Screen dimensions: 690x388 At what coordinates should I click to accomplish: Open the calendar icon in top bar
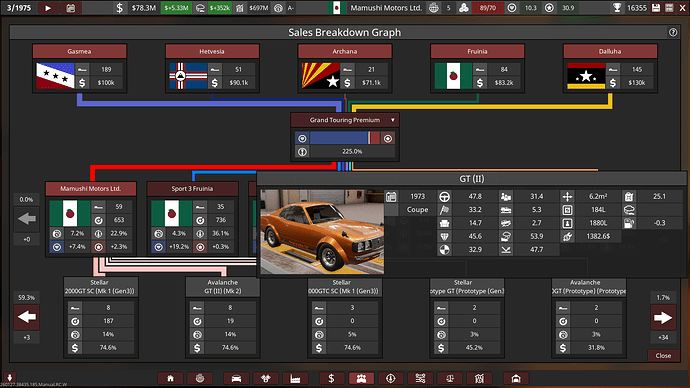[x=70, y=8]
